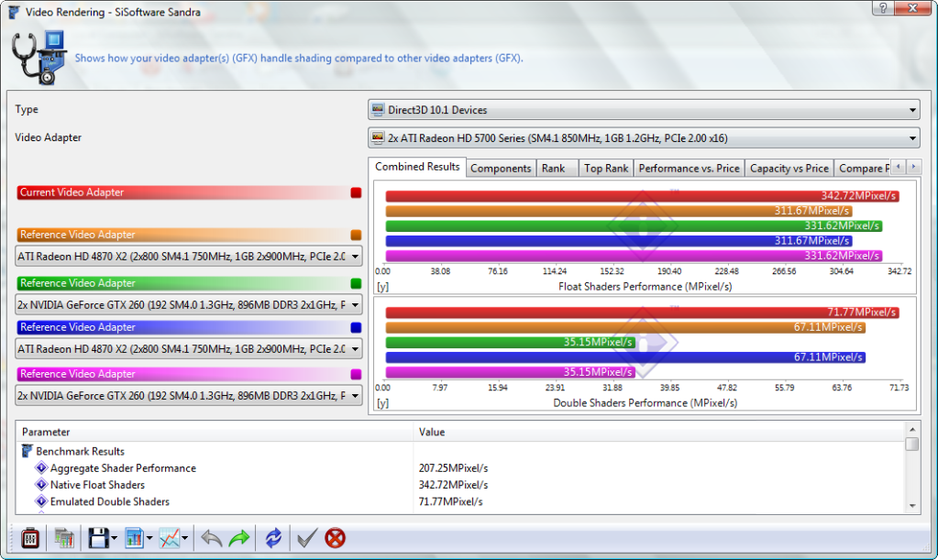Viewport: 938px width, 560px height.
Task: Open the Top Rank tab
Action: (x=606, y=169)
